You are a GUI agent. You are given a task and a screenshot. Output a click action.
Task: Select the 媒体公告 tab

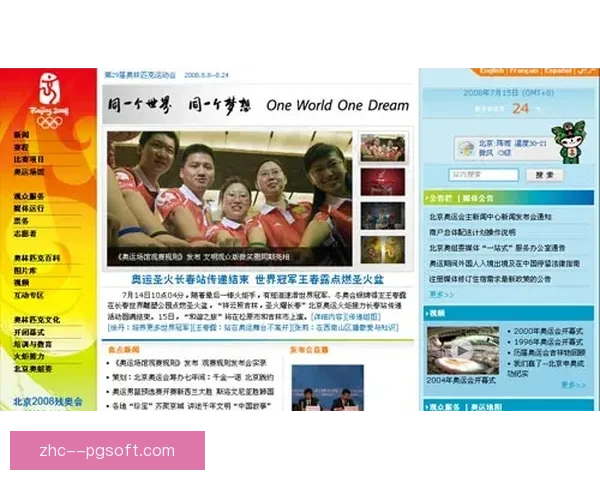click(x=478, y=198)
